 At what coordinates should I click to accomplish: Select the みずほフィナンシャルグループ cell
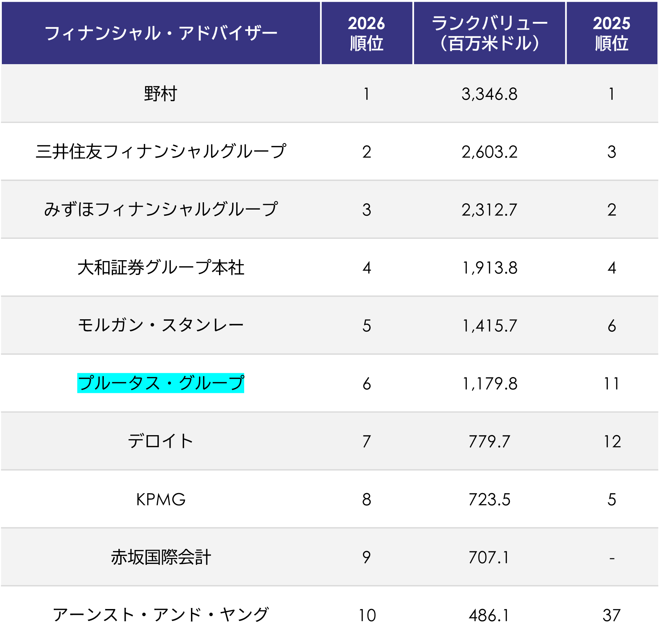pos(161,210)
